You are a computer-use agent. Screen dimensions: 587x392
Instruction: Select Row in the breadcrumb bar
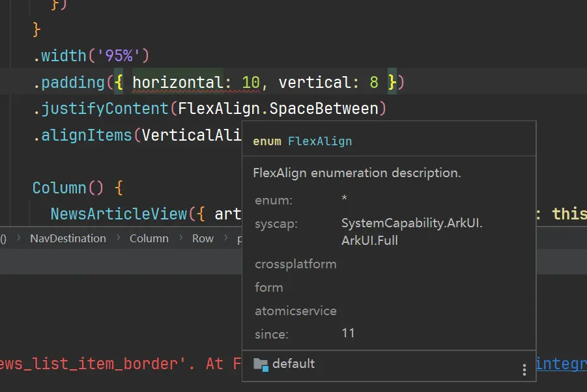[x=203, y=238]
